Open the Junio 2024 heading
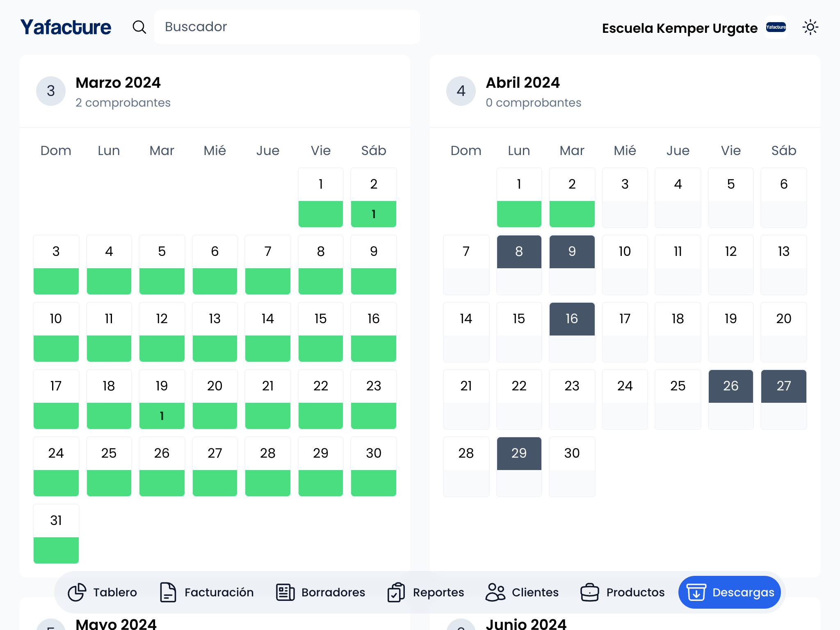Viewport: 840px width, 630px height. click(526, 624)
